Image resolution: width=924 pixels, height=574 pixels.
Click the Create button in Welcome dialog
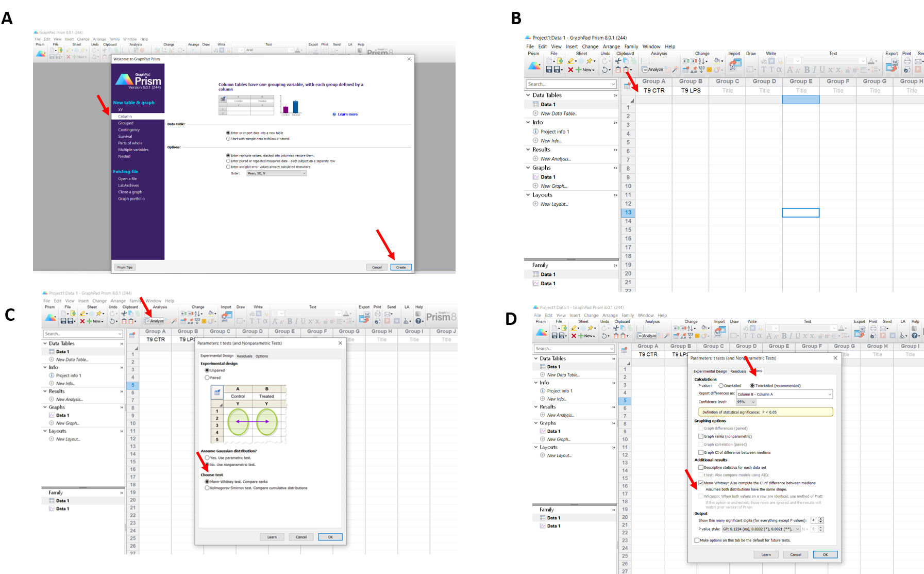click(401, 267)
